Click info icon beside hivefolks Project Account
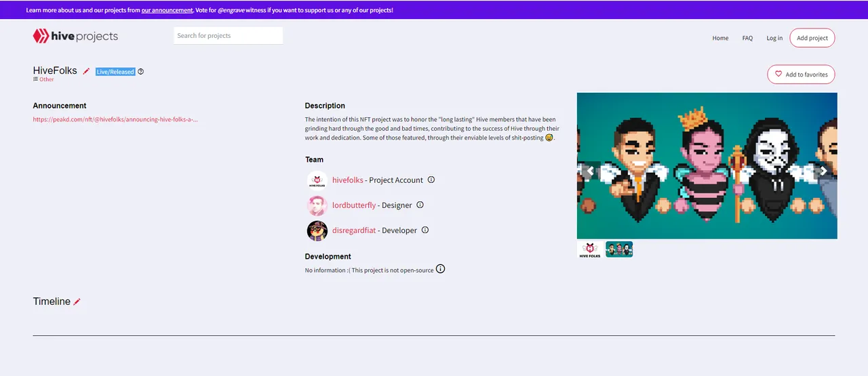Viewport: 868px width, 376px height. click(431, 180)
